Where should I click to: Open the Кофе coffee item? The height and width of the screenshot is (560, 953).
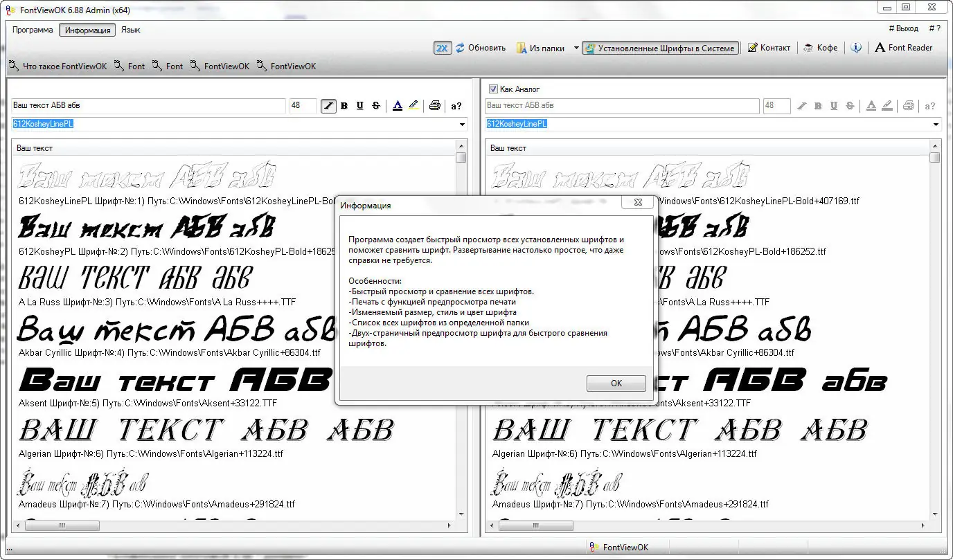820,48
